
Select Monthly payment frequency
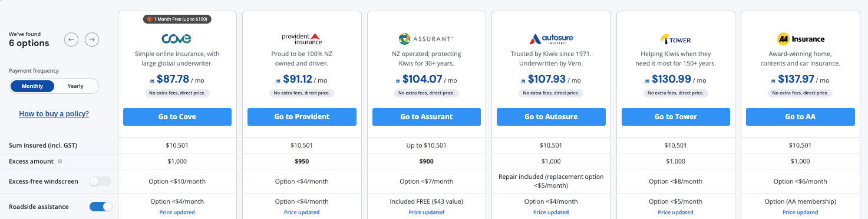(32, 86)
